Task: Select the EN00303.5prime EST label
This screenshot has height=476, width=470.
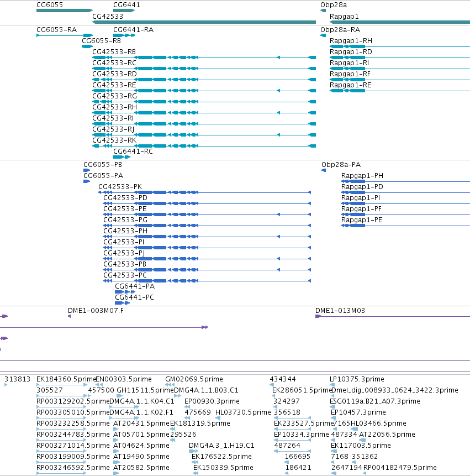Action: tap(124, 379)
